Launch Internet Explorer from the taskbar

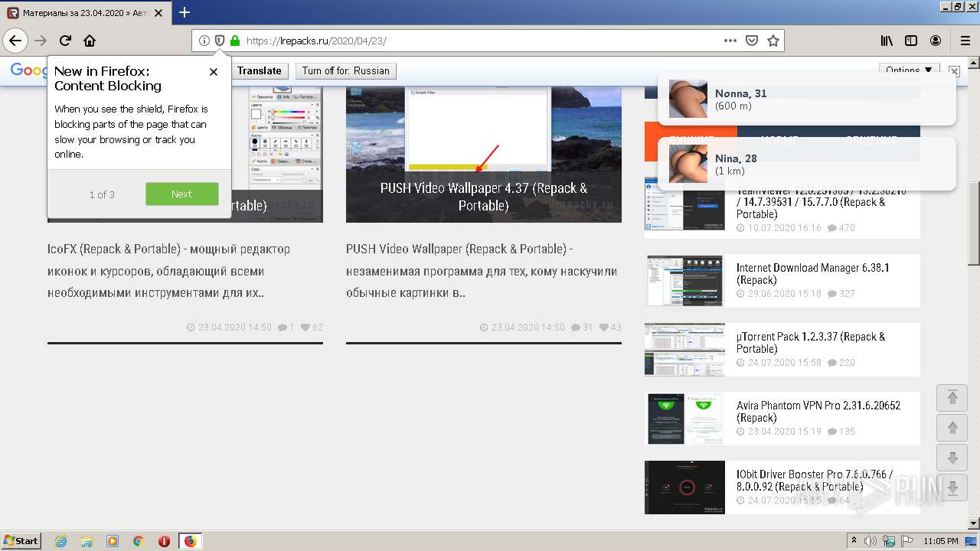(x=60, y=541)
